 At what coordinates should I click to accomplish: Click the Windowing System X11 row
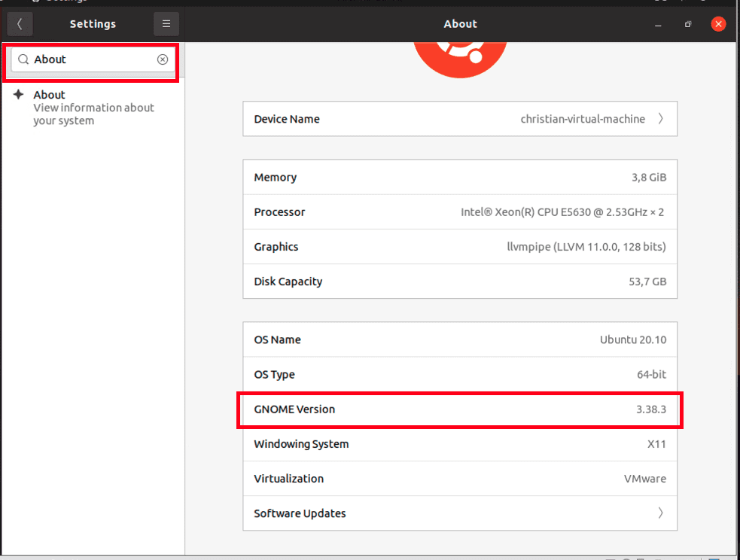pyautogui.click(x=459, y=444)
